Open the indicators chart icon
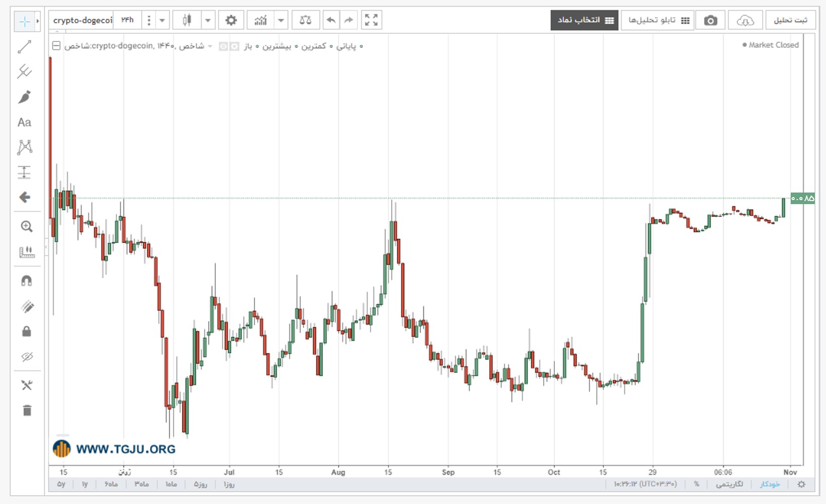This screenshot has height=504, width=826. 261,20
